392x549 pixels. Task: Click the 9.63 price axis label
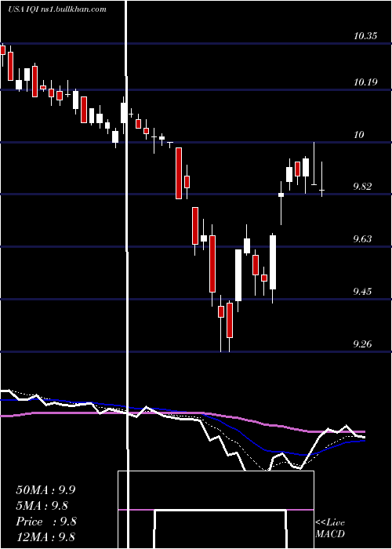coord(361,239)
